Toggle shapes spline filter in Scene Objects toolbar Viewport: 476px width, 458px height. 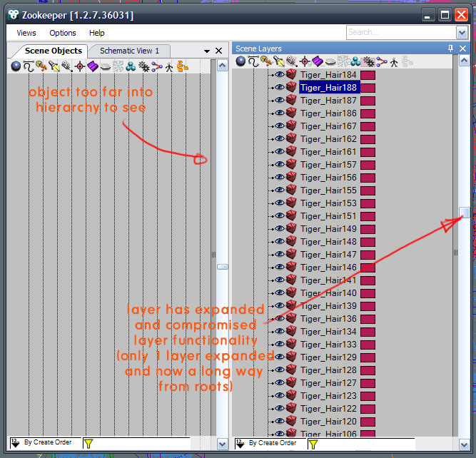click(x=29, y=66)
